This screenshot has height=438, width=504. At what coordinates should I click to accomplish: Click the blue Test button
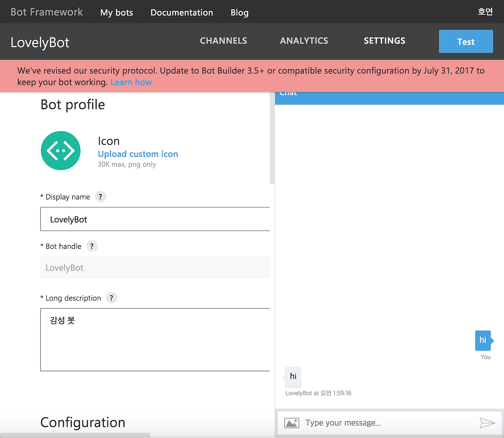pyautogui.click(x=466, y=41)
